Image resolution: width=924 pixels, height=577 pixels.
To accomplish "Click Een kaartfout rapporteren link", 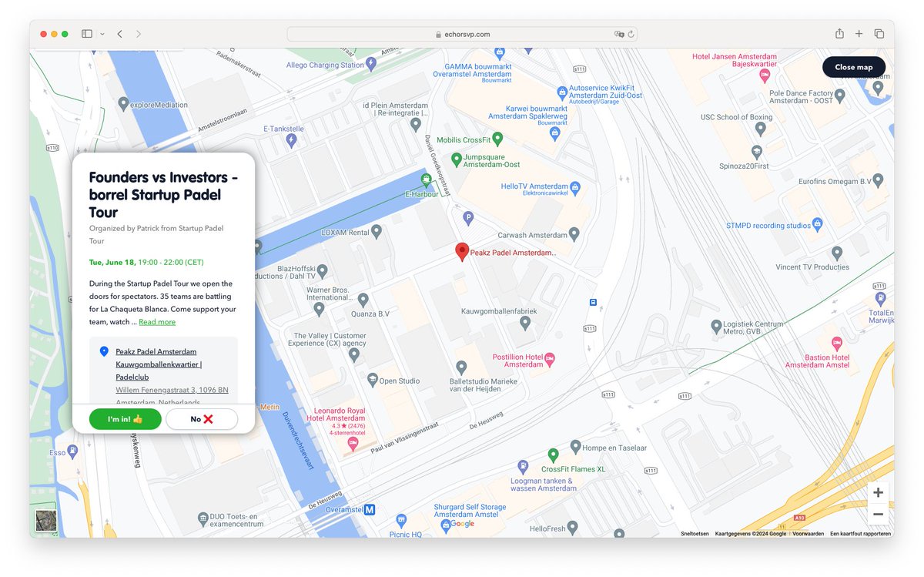I will (860, 533).
